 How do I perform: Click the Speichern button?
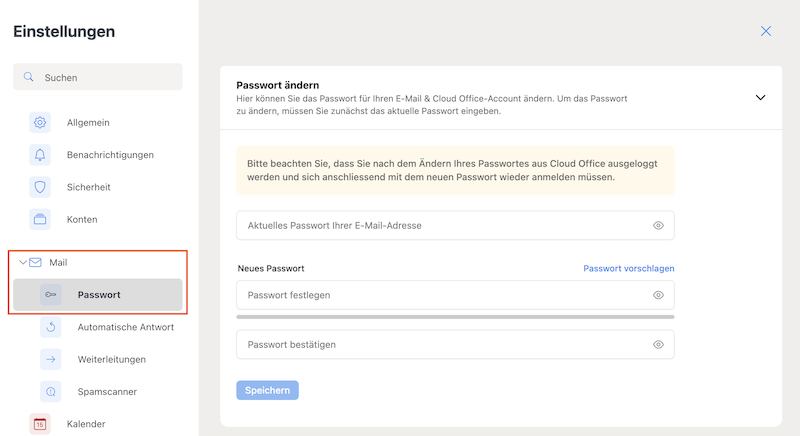pyautogui.click(x=267, y=390)
